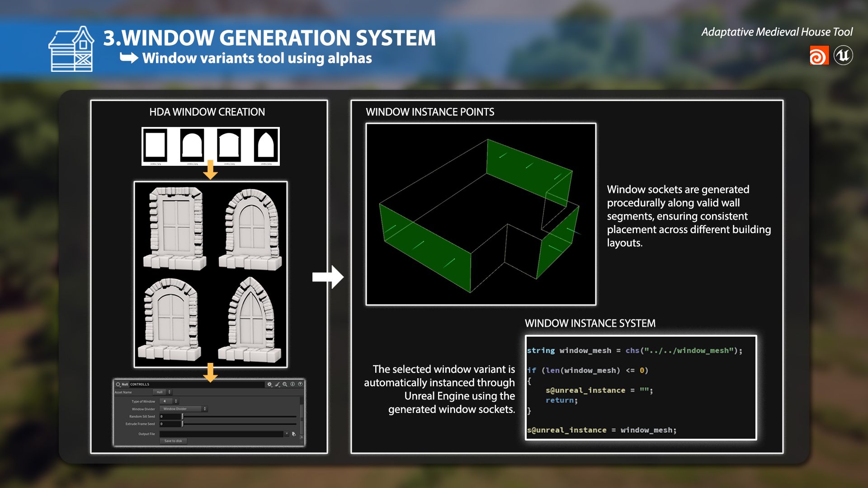This screenshot has height=488, width=868.
Task: Open the Asset Name null dropdown
Action: [x=162, y=392]
